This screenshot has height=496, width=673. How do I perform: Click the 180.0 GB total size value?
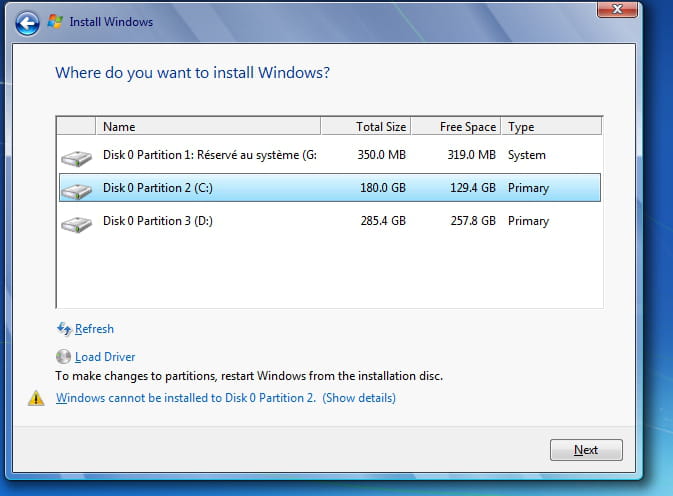[383, 188]
